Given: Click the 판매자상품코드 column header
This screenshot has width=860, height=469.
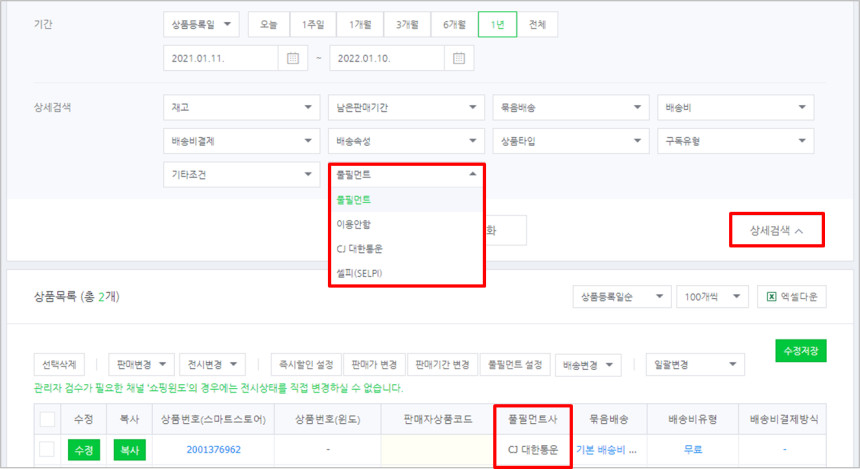Looking at the screenshot, I should (438, 420).
